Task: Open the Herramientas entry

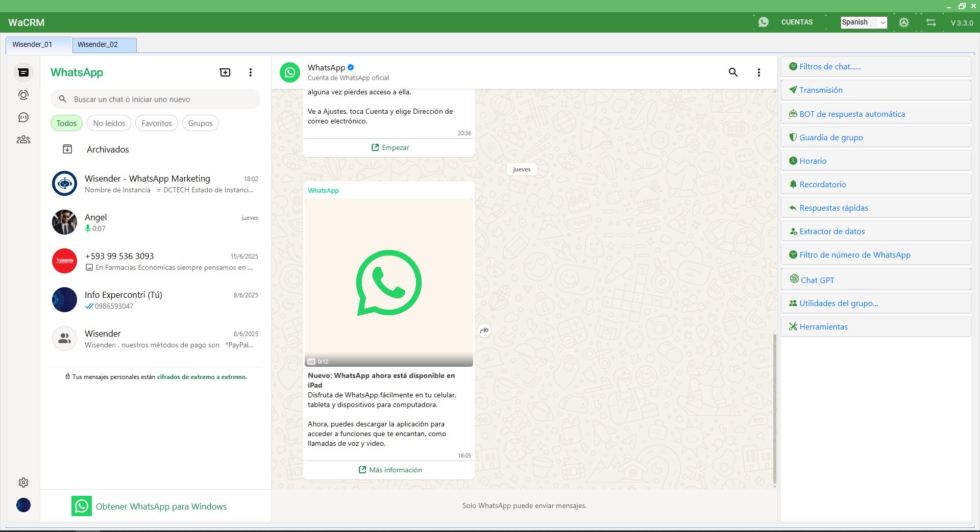Action: coord(876,326)
